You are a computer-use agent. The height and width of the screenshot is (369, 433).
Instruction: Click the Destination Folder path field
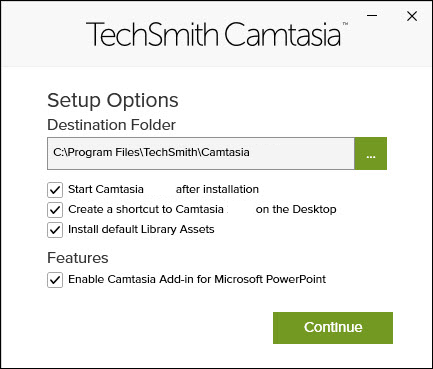pyautogui.click(x=201, y=153)
